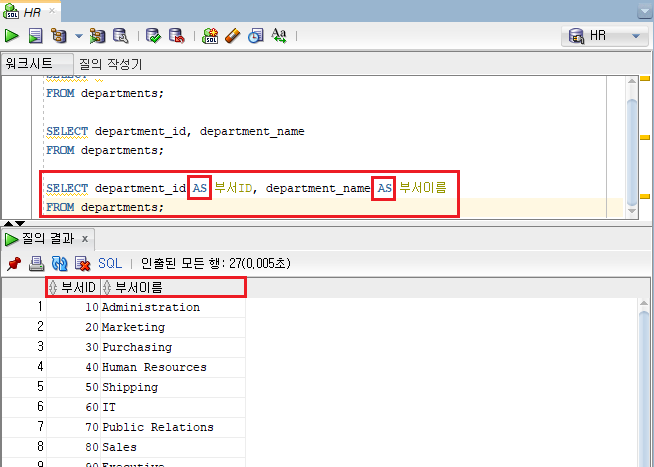Image resolution: width=654 pixels, height=467 pixels.
Task: Click the explain plan icon
Action: 59,36
